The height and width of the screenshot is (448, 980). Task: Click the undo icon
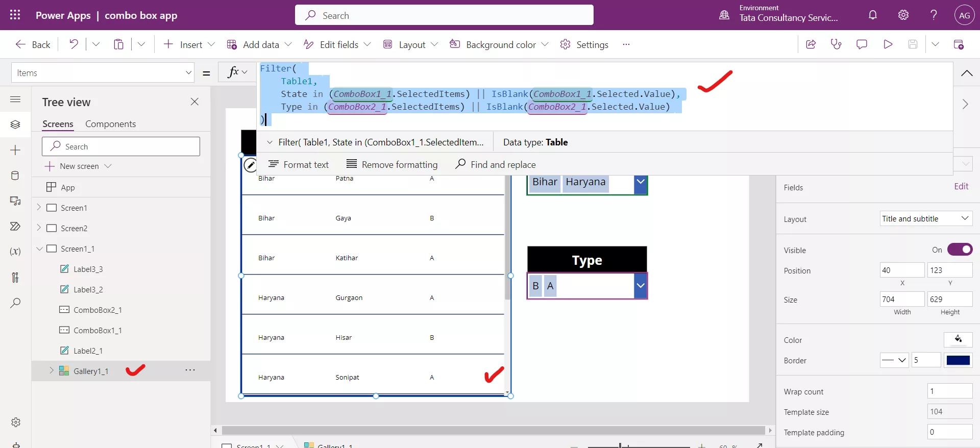(x=74, y=44)
